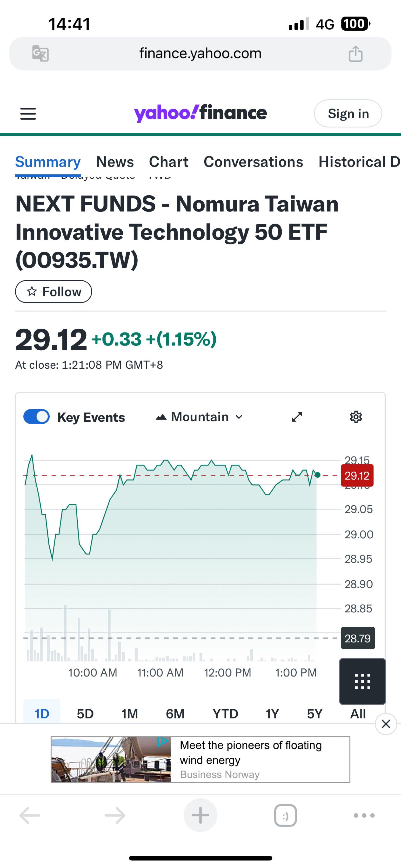The width and height of the screenshot is (401, 868).
Task: Select the 5D time range
Action: [x=85, y=713]
